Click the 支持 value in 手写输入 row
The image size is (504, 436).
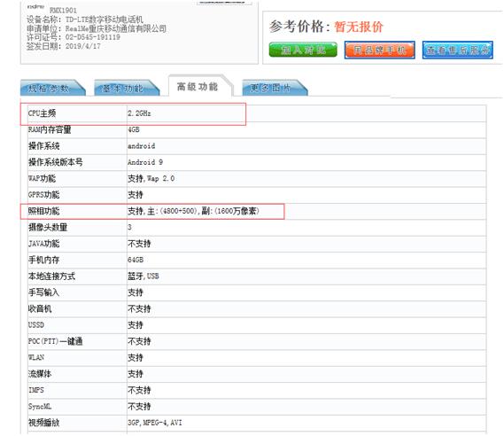tap(136, 292)
